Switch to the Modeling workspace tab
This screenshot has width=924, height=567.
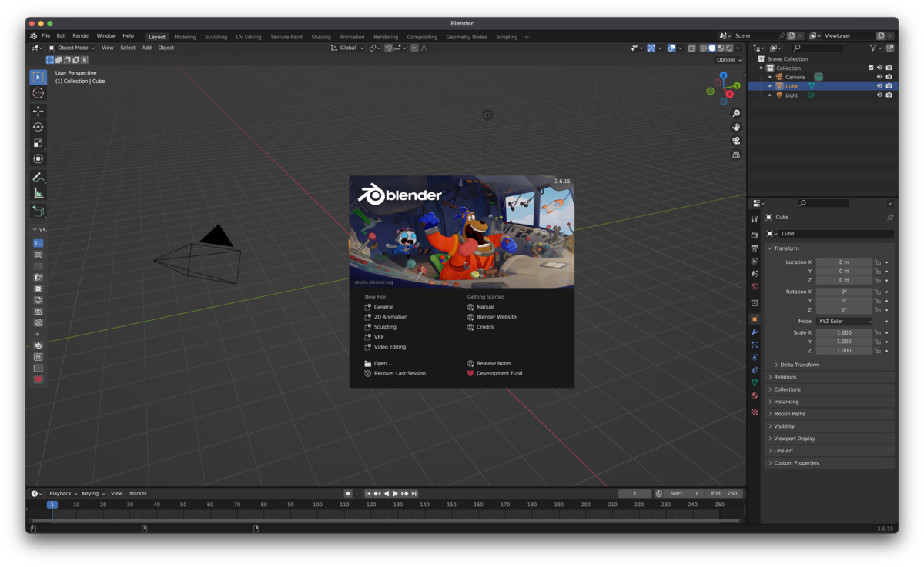[185, 37]
